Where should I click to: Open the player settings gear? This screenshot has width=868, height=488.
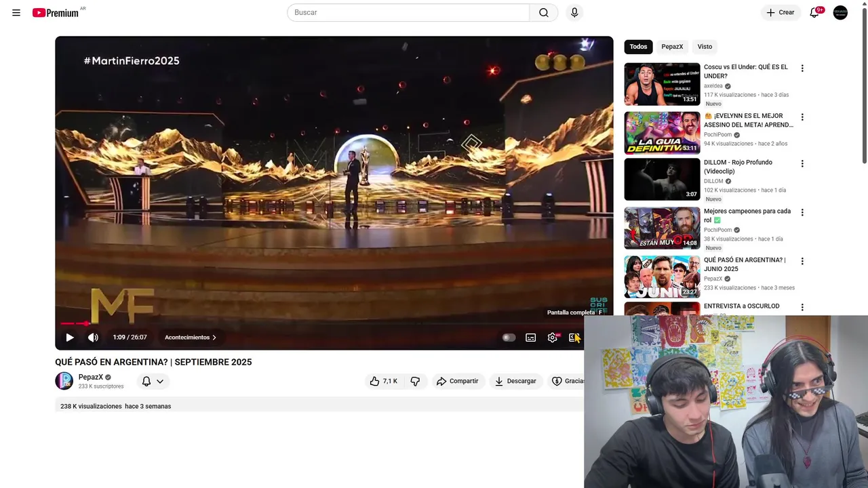[553, 338]
